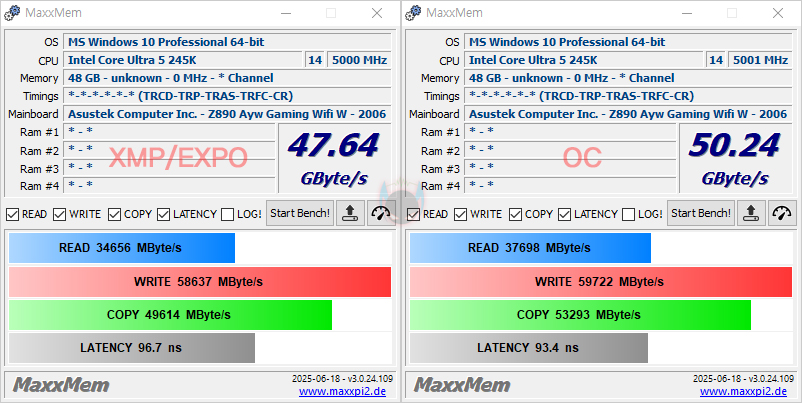Viewport: 802px width, 403px height.
Task: Click the 47.64 GByte/s score display
Action: click(335, 159)
